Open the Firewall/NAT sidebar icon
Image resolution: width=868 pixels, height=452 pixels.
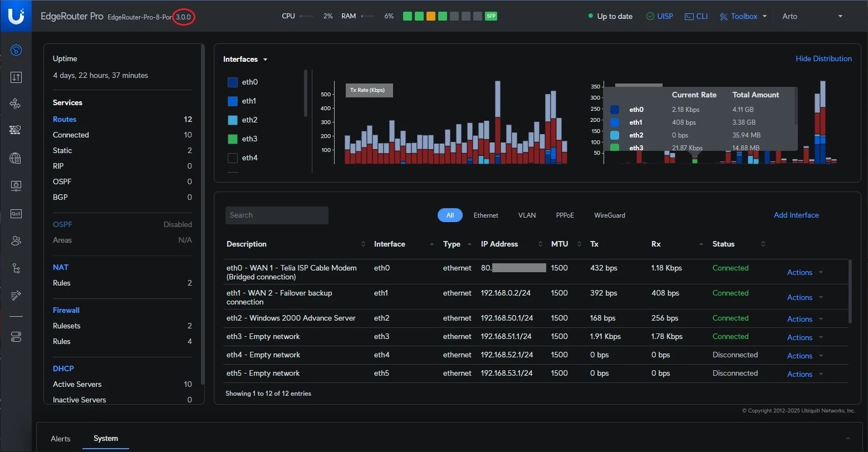tap(16, 130)
